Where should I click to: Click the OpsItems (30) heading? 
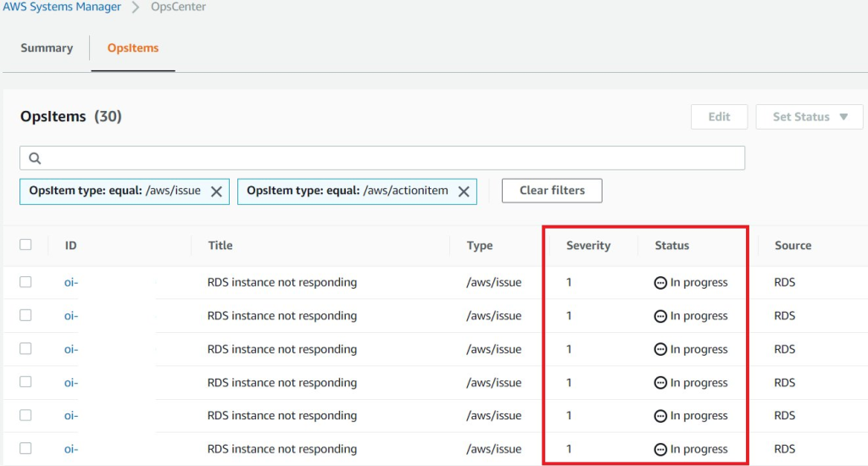click(x=71, y=116)
